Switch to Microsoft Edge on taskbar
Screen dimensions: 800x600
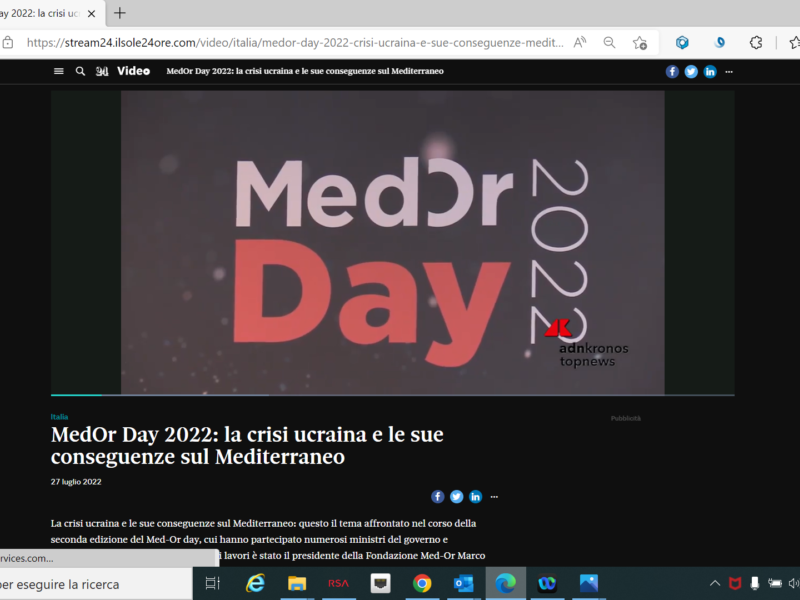[x=505, y=583]
